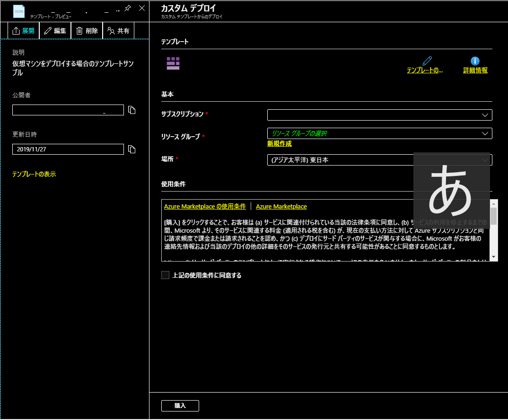Screen dimensions: 508x420
Task: Open the テンプレートの... edit link
Action: [x=425, y=70]
